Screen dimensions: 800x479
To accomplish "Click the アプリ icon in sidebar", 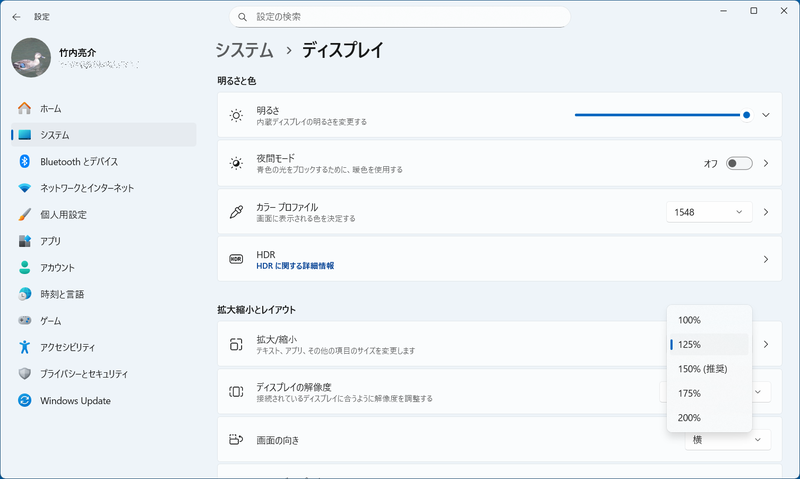I will [24, 241].
